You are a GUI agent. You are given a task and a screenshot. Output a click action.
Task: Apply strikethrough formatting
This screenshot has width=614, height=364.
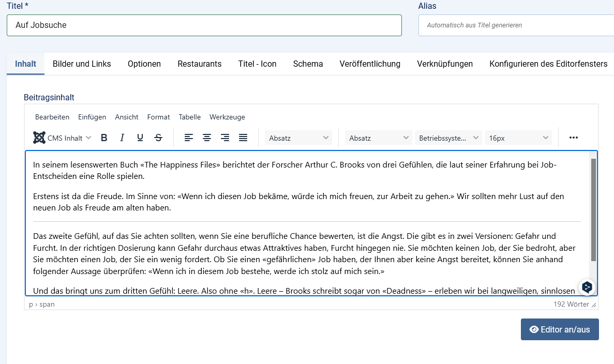pos(158,138)
